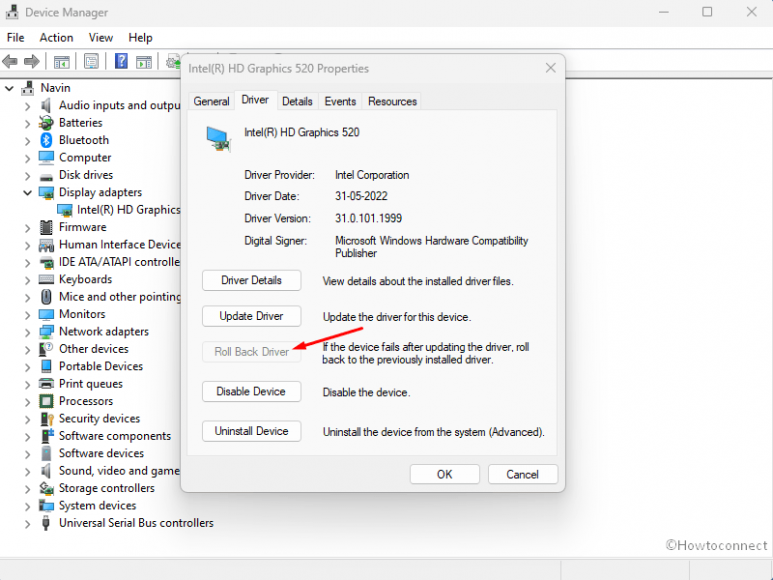Viewport: 773px width, 580px height.
Task: Switch to the Details tab
Action: tap(297, 101)
